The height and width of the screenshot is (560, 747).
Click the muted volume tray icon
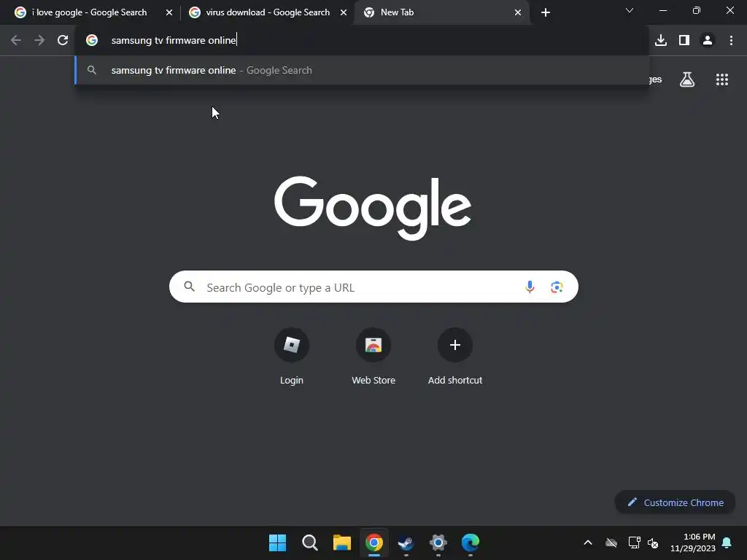pyautogui.click(x=653, y=542)
